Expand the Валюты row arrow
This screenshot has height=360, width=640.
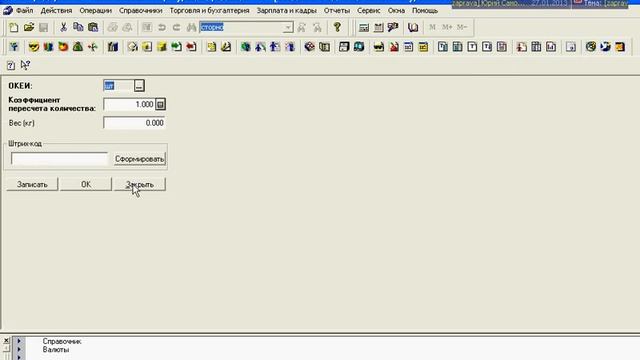tap(19, 349)
